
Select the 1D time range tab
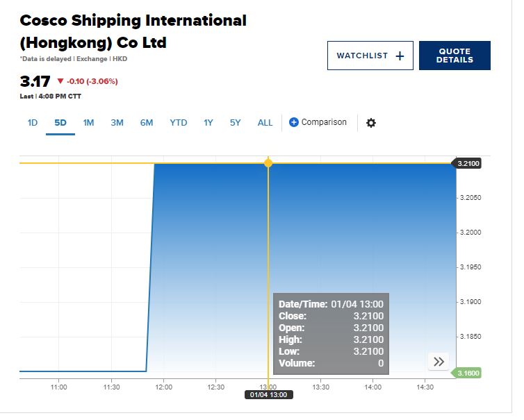coord(33,123)
